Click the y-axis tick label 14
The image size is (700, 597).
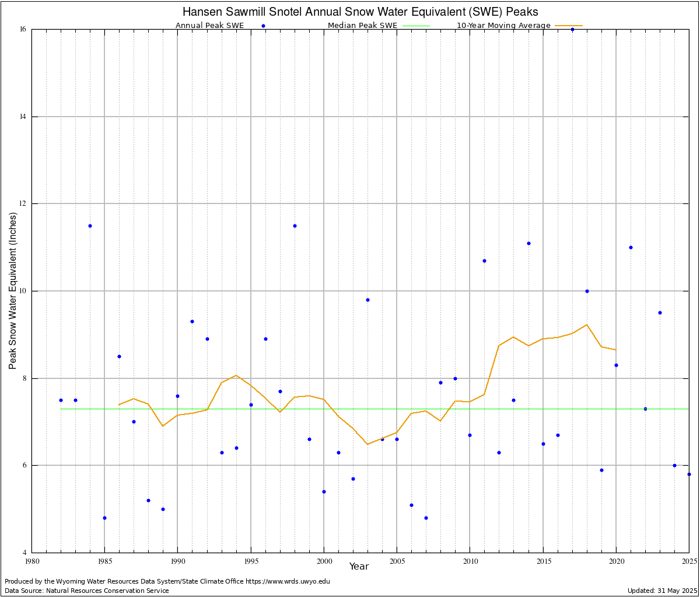click(x=23, y=117)
